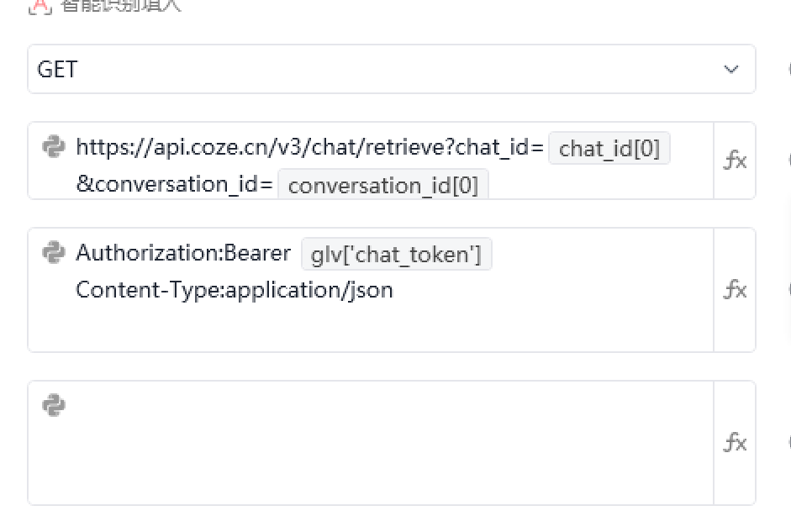Image resolution: width=791 pixels, height=532 pixels.
Task: Open fx expression editor for headers field
Action: pyautogui.click(x=735, y=289)
